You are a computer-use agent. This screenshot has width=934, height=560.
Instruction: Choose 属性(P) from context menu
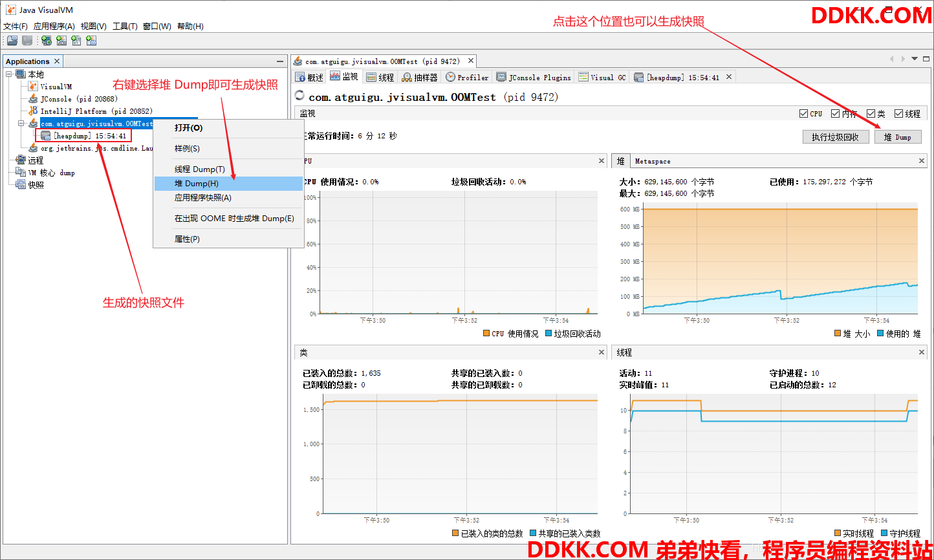point(228,239)
